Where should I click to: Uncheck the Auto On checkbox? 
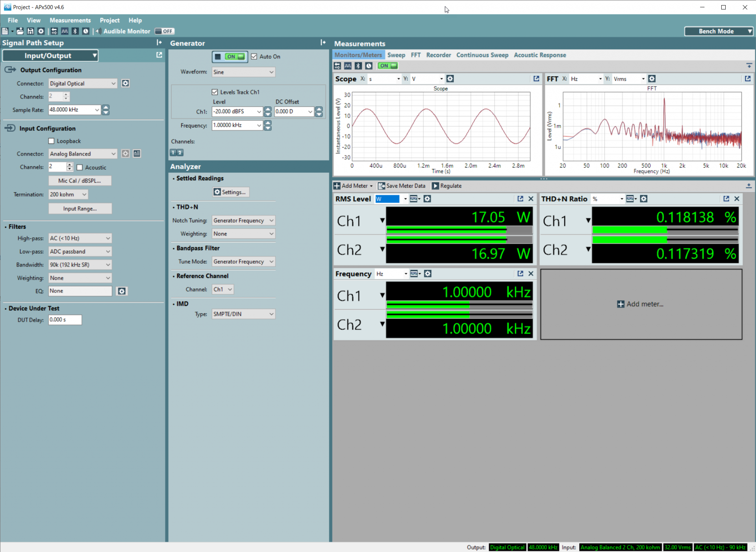(x=254, y=57)
